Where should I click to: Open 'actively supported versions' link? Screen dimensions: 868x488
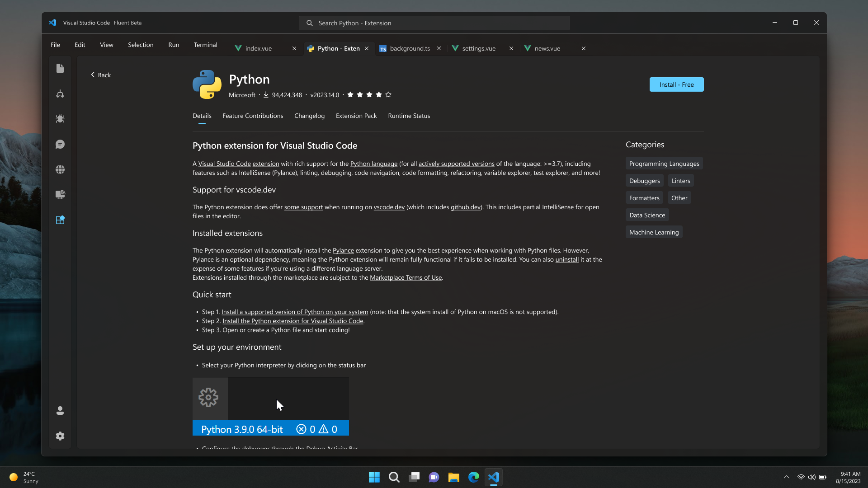(456, 164)
